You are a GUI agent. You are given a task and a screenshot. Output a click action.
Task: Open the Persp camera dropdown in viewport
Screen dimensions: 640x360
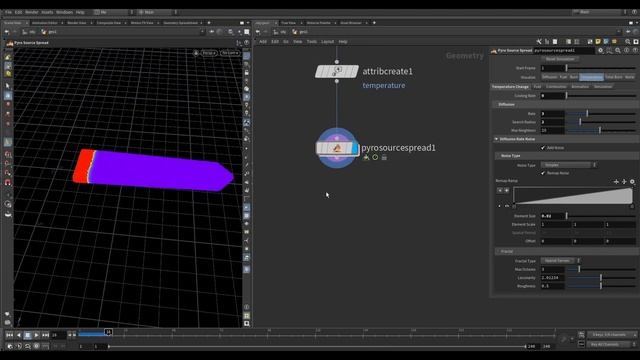tap(209, 53)
